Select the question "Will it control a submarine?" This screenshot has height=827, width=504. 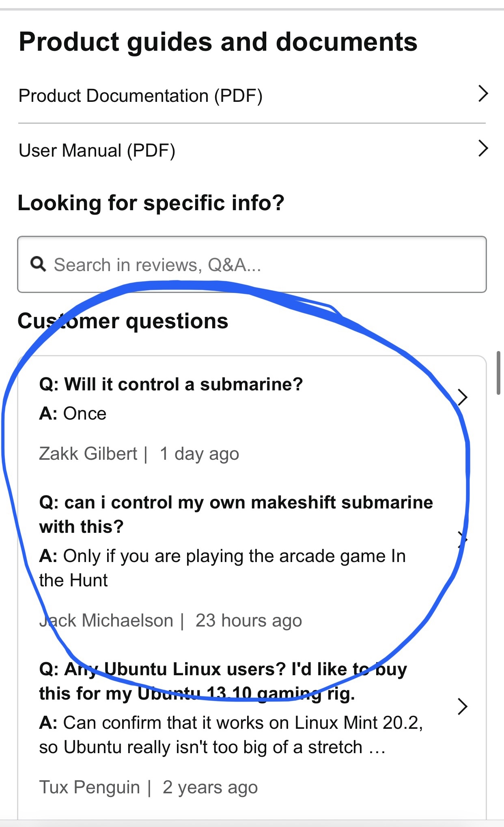[x=171, y=384]
